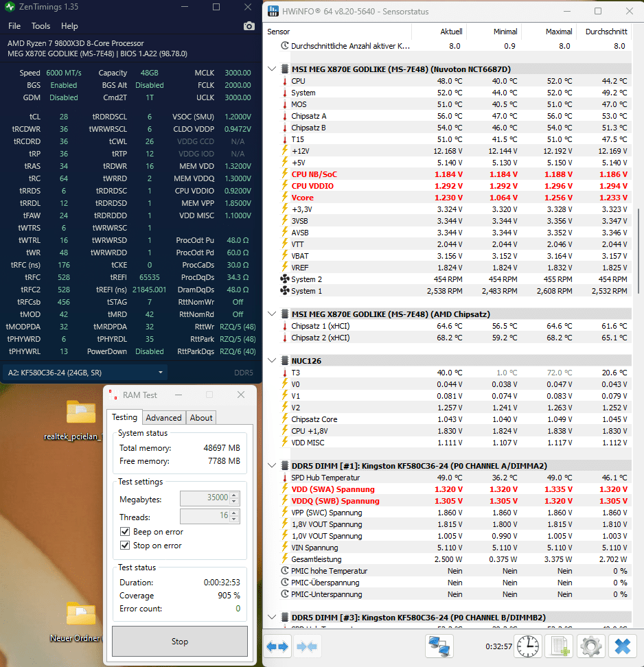Take a screenshot with ZenTimings camera icon
This screenshot has width=644, height=667.
click(249, 26)
